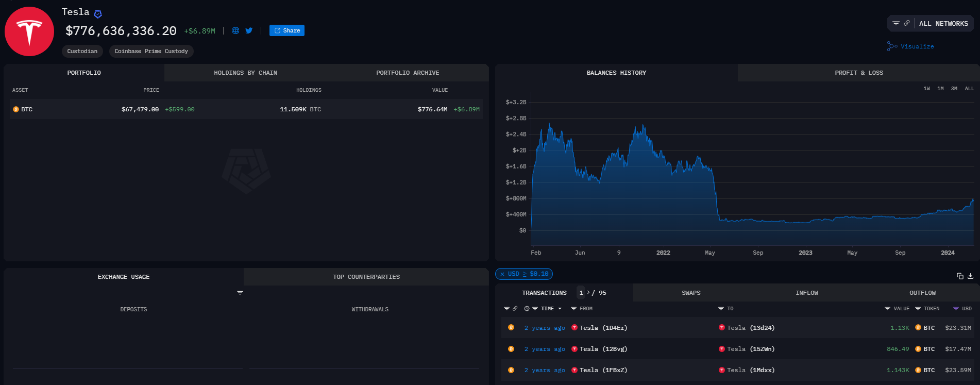This screenshot has width=980, height=385.
Task: Click the purple USD column filter icon
Action: click(x=956, y=309)
